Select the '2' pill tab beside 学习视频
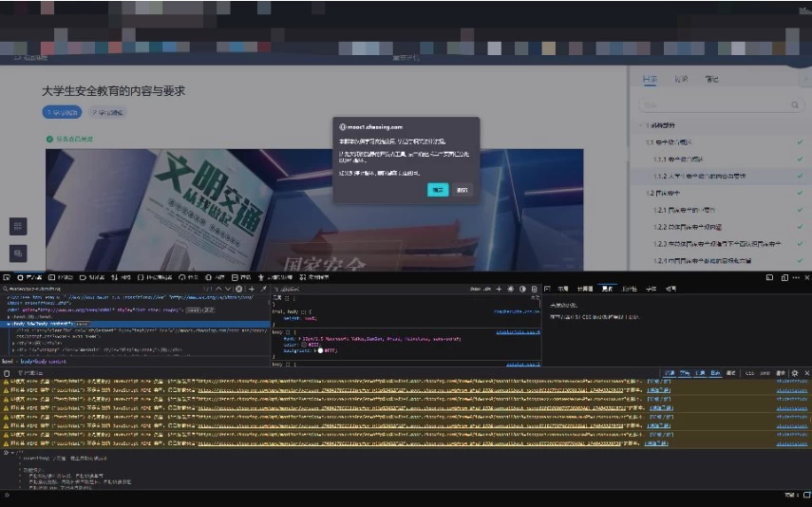This screenshot has width=812, height=507. pyautogui.click(x=107, y=112)
